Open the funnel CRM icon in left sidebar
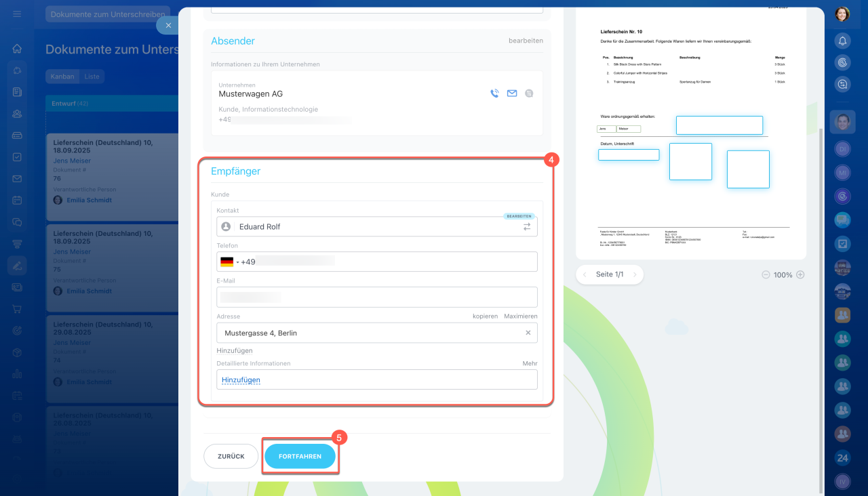Viewport: 868px width, 496px height. tap(17, 244)
